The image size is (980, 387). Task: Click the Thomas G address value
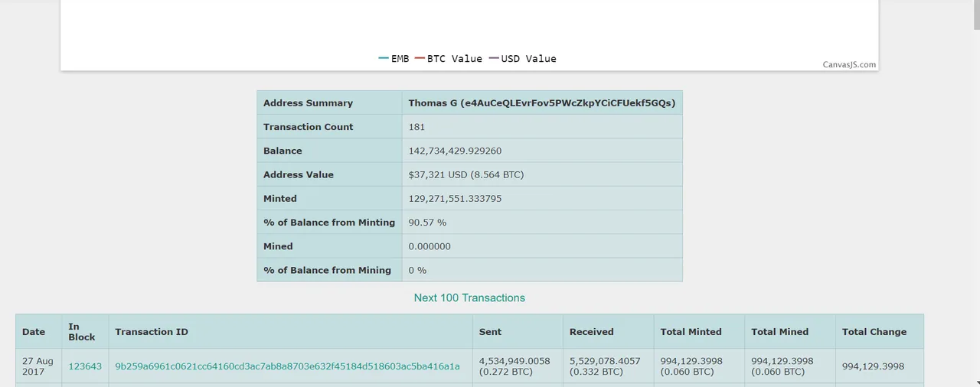[542, 103]
